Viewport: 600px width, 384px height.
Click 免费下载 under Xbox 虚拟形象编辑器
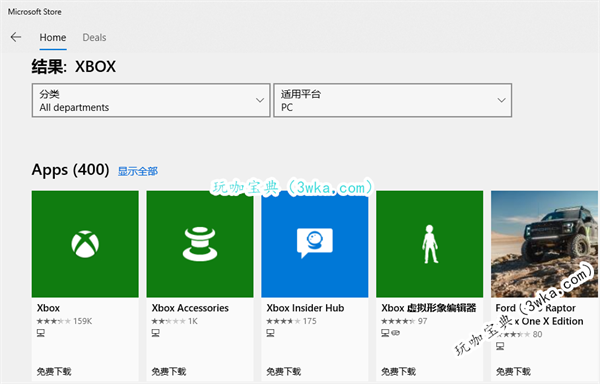(398, 371)
